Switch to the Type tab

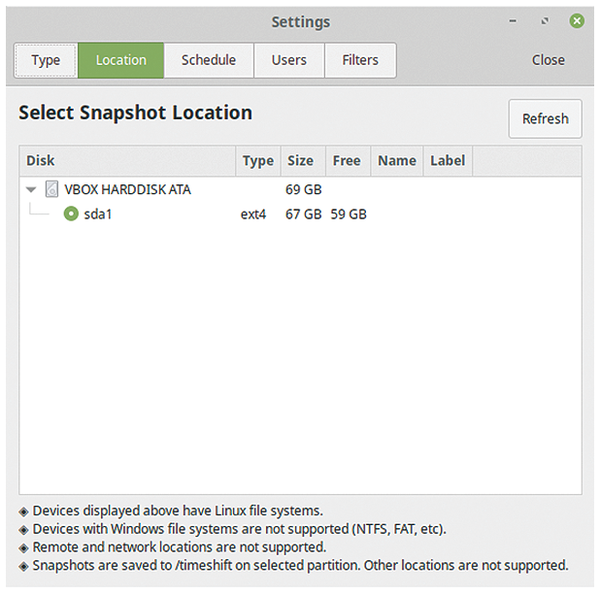pos(46,60)
